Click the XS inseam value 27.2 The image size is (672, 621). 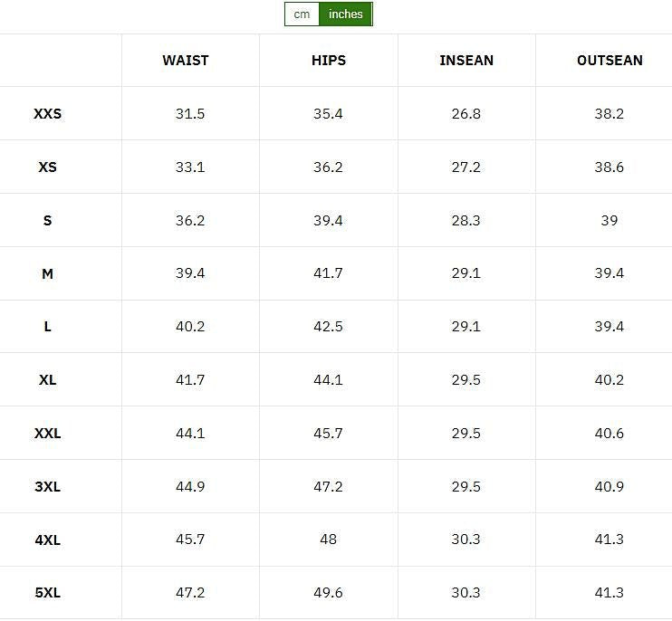466,167
